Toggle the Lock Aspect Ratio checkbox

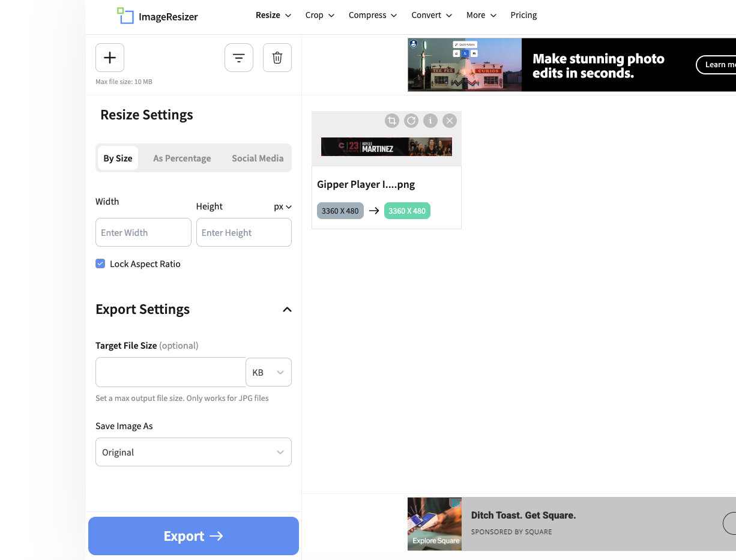[x=100, y=263]
